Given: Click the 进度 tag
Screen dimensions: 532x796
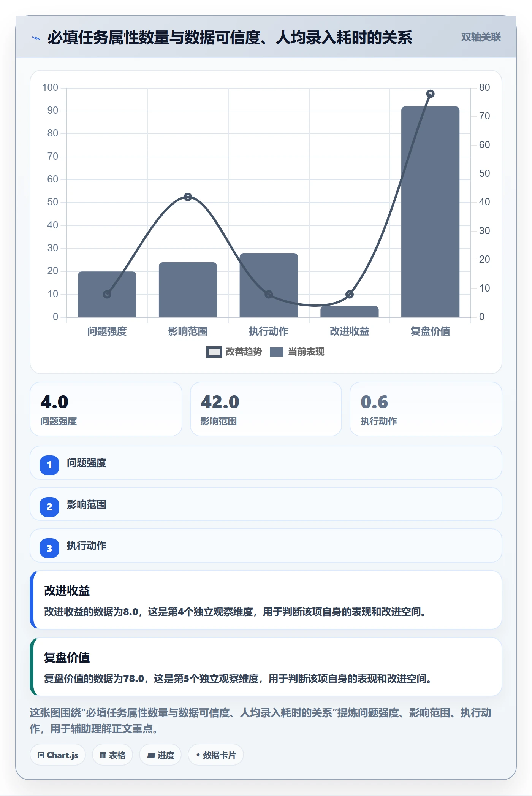Looking at the screenshot, I should [x=160, y=755].
